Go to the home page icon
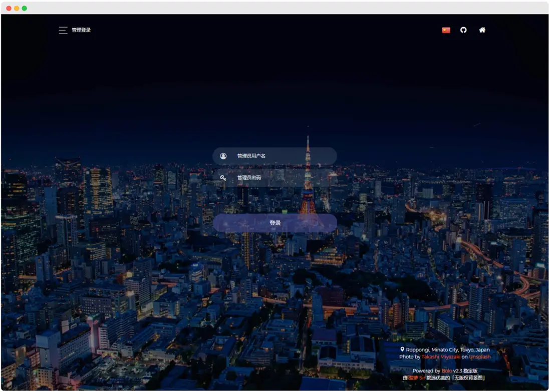Screen dimensions: 550x392 coord(482,30)
